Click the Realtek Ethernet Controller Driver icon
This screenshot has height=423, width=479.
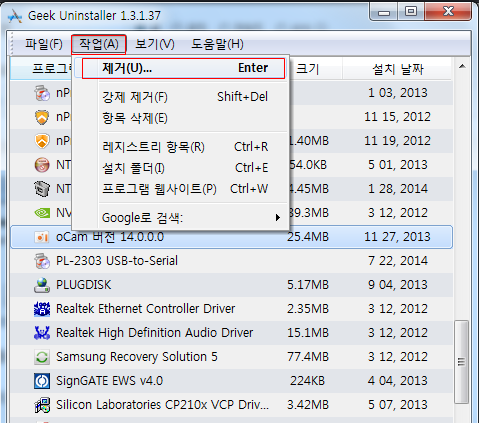pos(42,309)
